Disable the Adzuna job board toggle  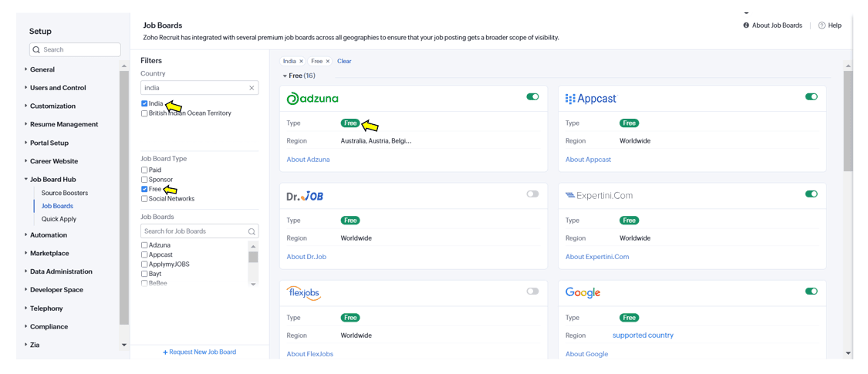[x=532, y=97]
